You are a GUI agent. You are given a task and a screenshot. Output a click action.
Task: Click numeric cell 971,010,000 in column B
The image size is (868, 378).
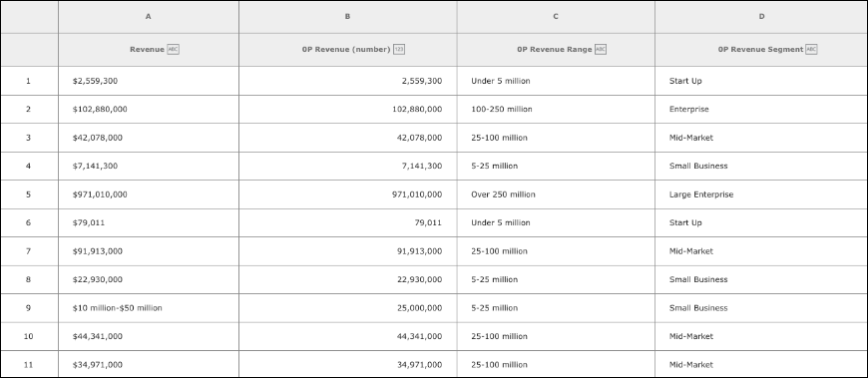(347, 194)
